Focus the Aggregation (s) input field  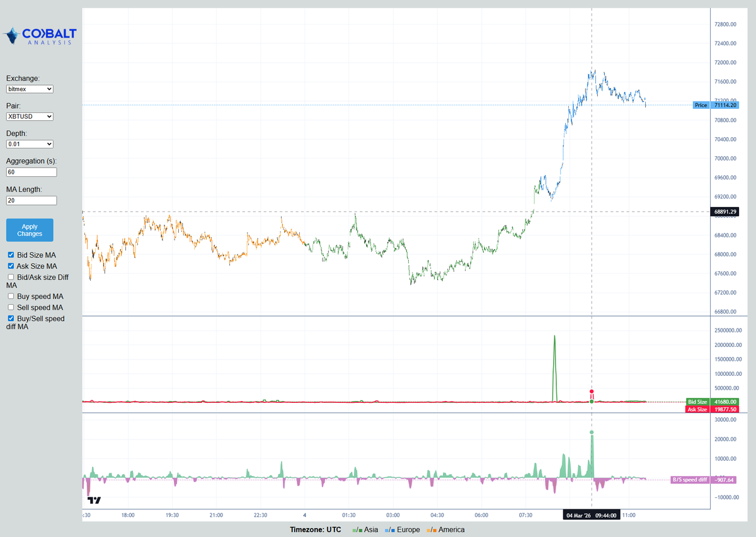[31, 172]
